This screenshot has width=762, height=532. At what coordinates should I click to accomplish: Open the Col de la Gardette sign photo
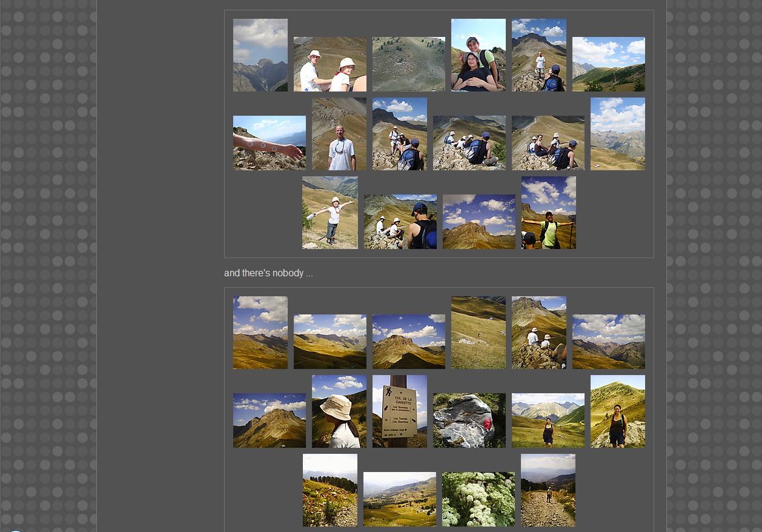point(399,411)
